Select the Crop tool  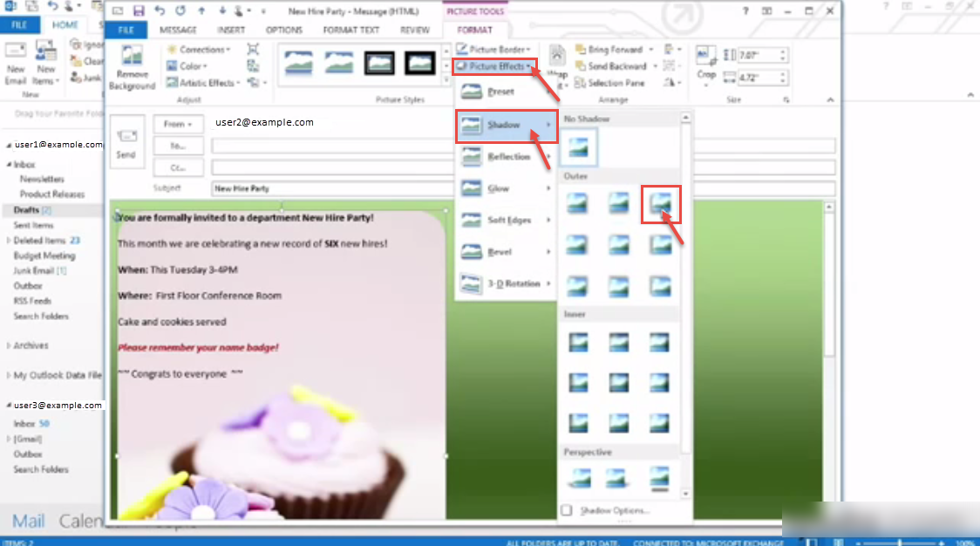706,63
